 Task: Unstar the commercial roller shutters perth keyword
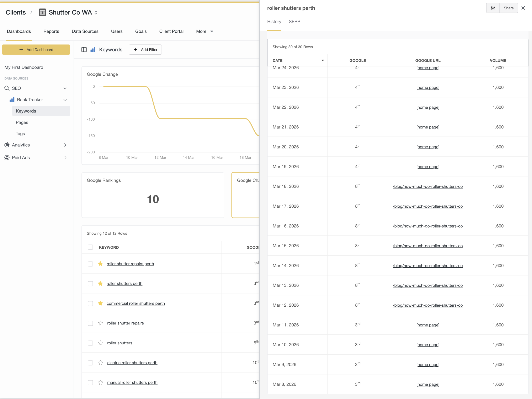coord(100,303)
